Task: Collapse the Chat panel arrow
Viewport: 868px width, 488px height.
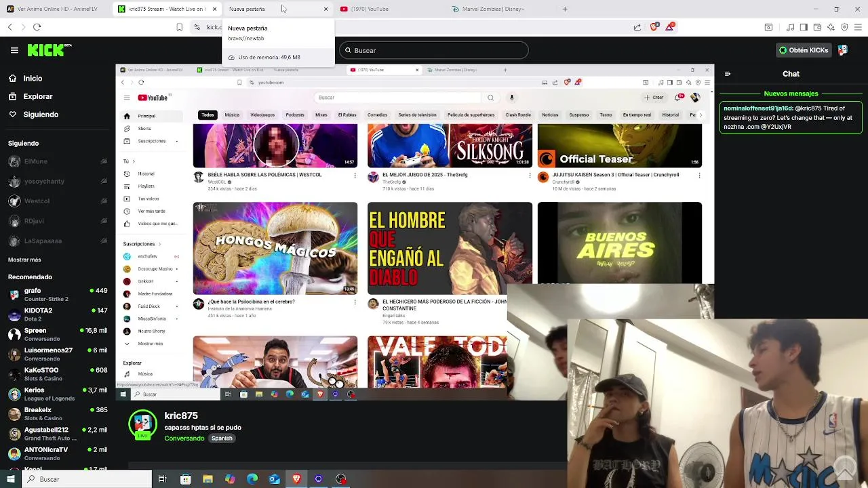Action: (x=728, y=74)
